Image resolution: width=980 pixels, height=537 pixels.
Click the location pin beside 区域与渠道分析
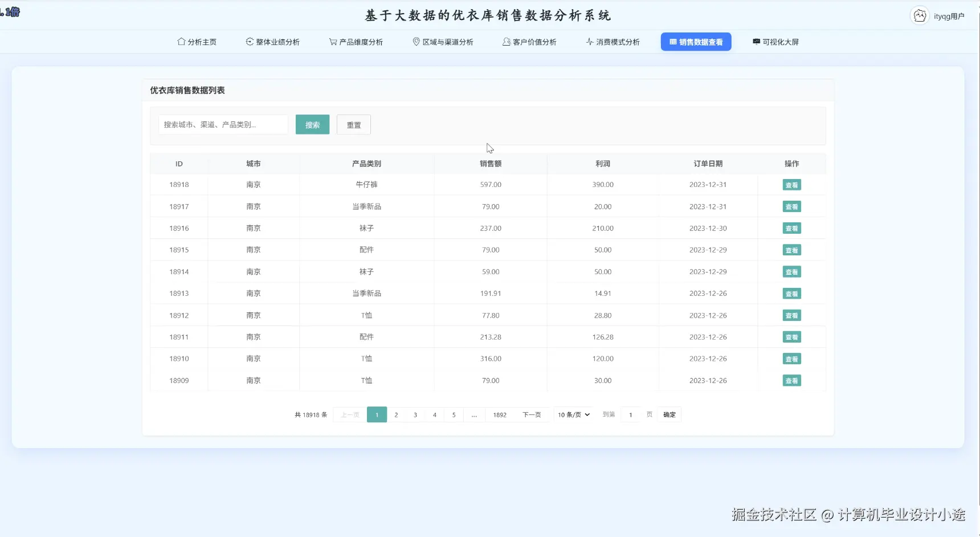click(x=416, y=42)
